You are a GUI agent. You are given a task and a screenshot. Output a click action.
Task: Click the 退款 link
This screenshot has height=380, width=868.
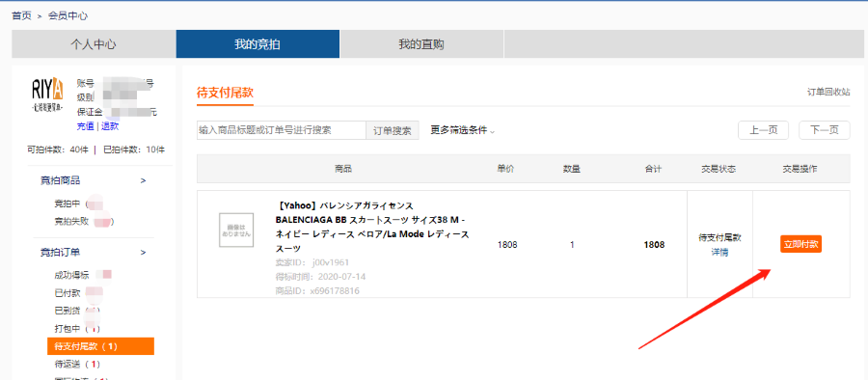click(110, 126)
